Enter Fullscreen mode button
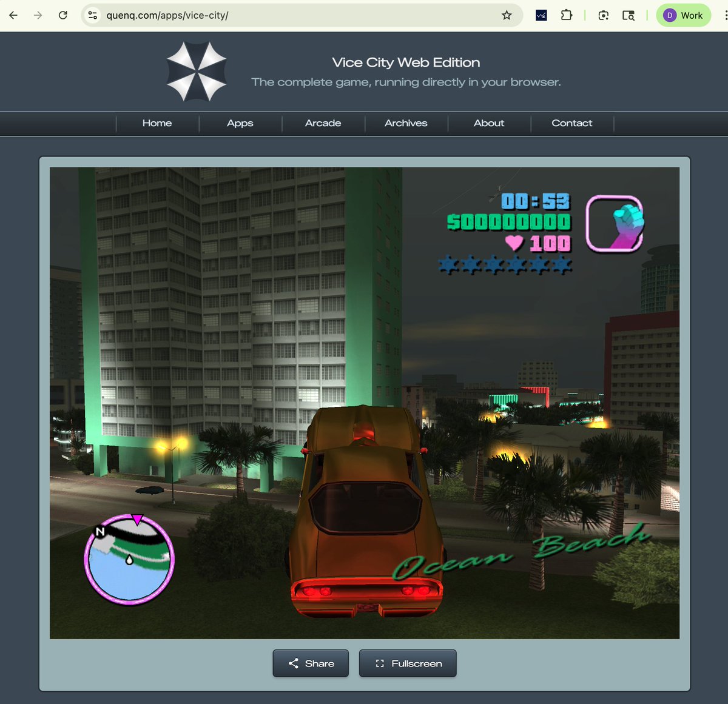 point(408,663)
